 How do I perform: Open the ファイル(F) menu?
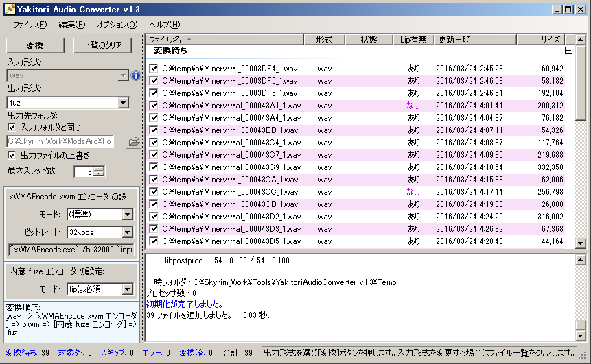click(x=30, y=25)
